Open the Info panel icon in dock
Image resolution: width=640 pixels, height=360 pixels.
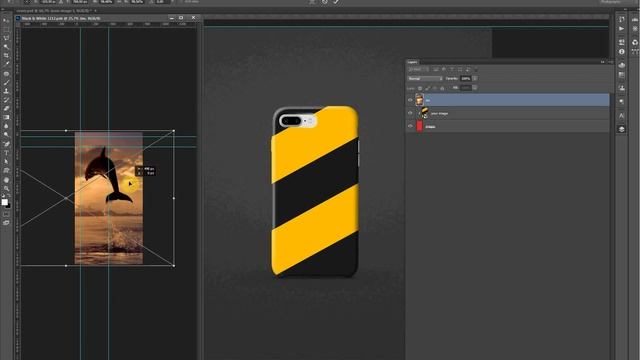(621, 52)
